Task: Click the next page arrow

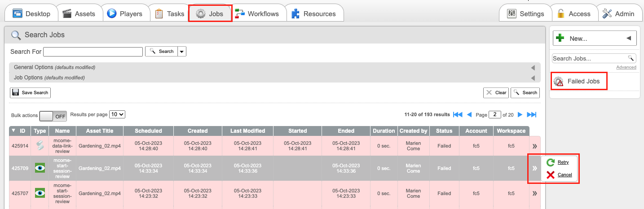Action: [520, 115]
